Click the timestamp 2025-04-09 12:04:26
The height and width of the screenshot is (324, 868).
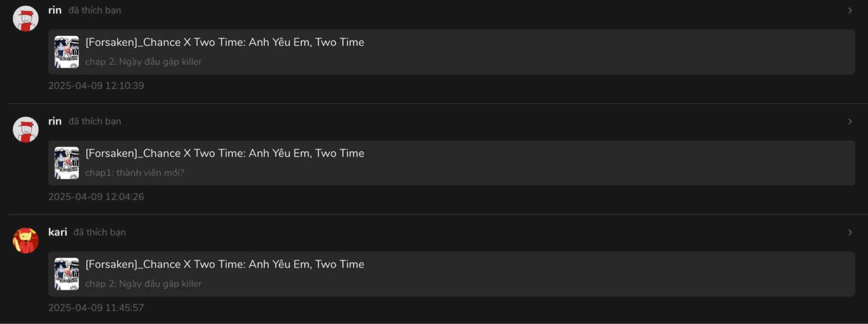(96, 197)
